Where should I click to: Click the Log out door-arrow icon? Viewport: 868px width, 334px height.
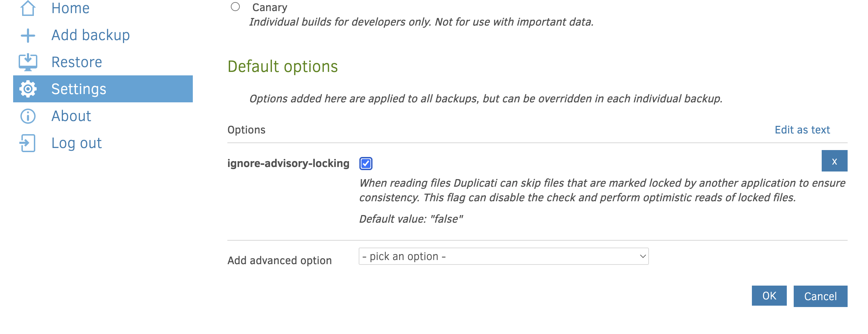(x=28, y=143)
